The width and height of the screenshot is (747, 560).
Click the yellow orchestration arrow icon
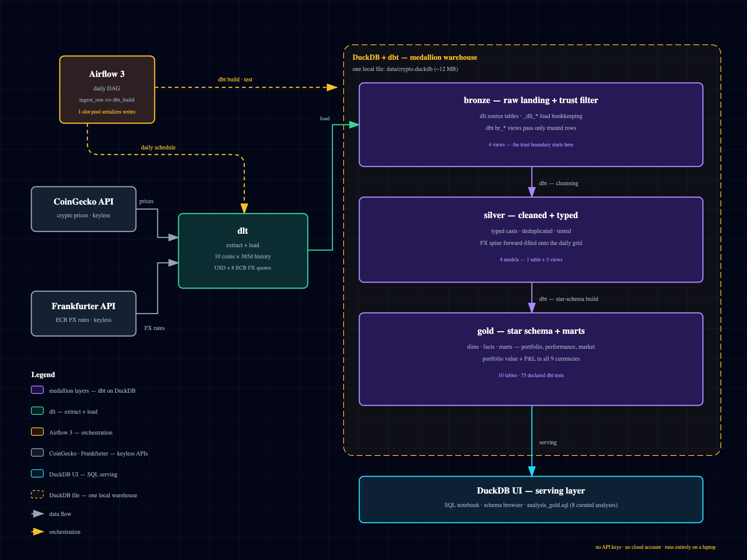tap(38, 532)
